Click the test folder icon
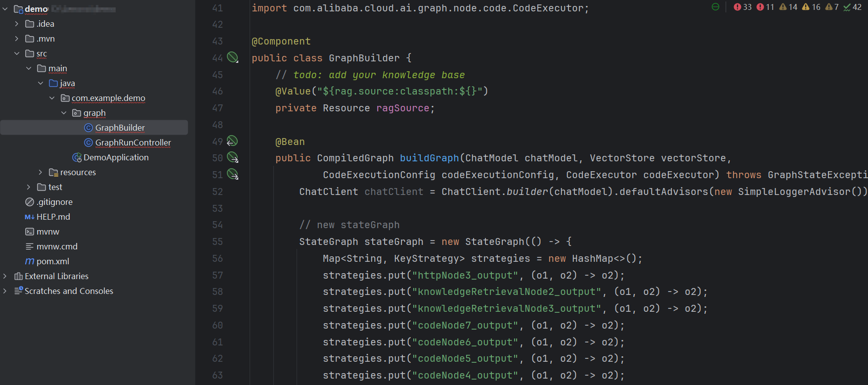868x385 pixels. [x=42, y=187]
